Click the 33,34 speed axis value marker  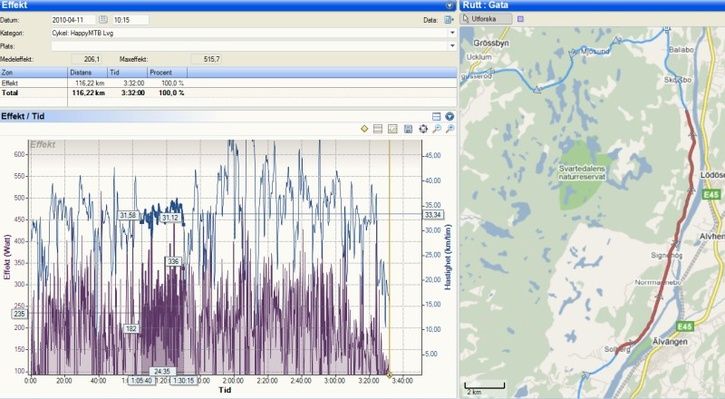pos(433,215)
